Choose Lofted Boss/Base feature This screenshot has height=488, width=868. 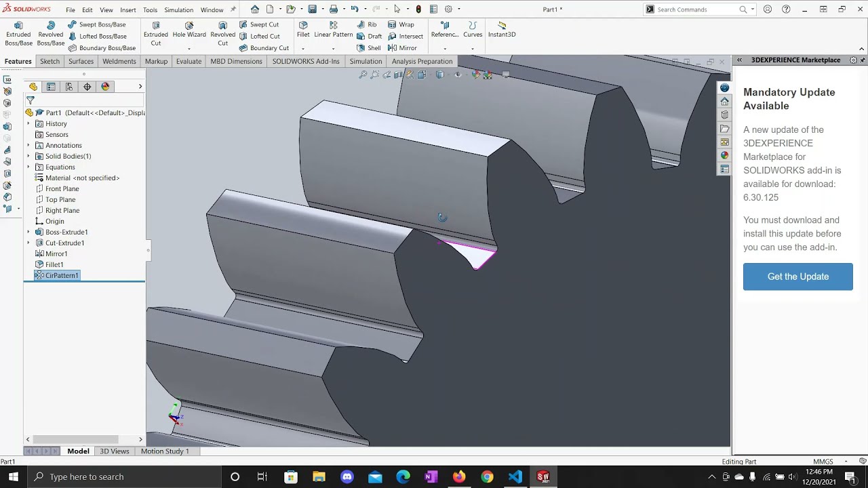pyautogui.click(x=97, y=36)
